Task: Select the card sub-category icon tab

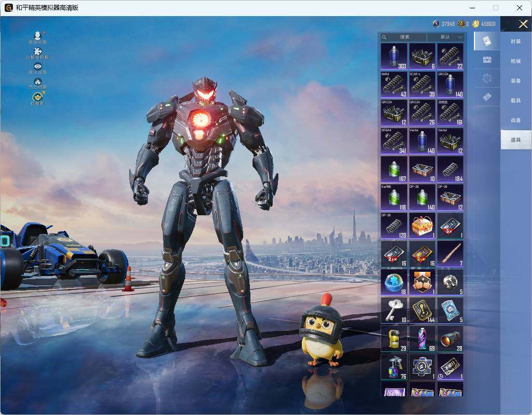Action: (x=487, y=40)
